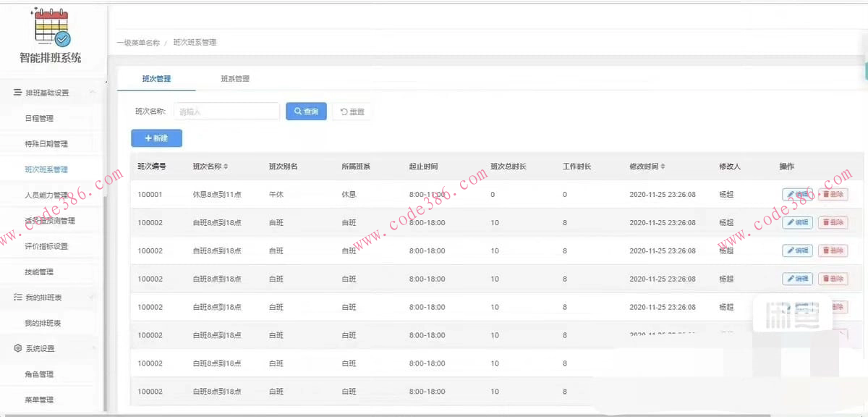
Task: Click the 系统设置 gear icon
Action: tap(17, 349)
